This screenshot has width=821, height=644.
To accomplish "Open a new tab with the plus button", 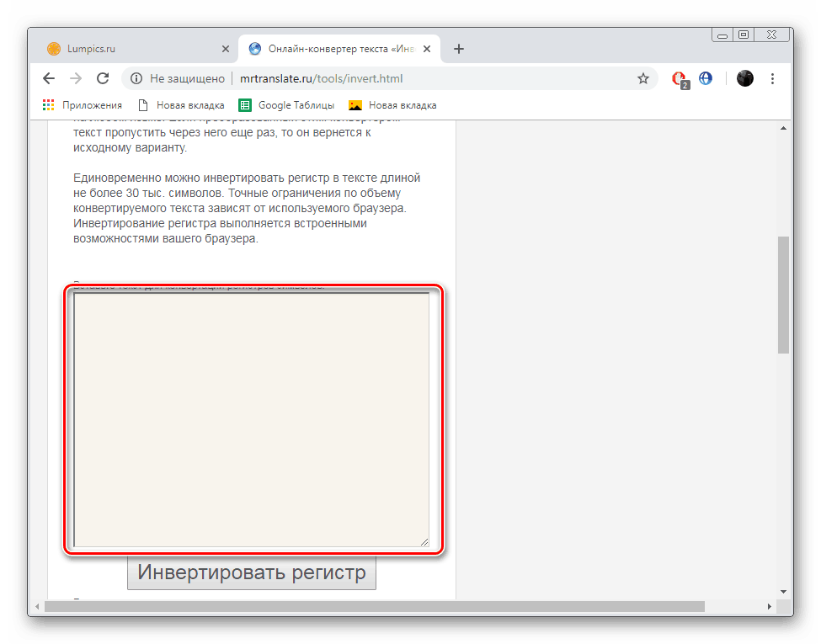I will 459,49.
